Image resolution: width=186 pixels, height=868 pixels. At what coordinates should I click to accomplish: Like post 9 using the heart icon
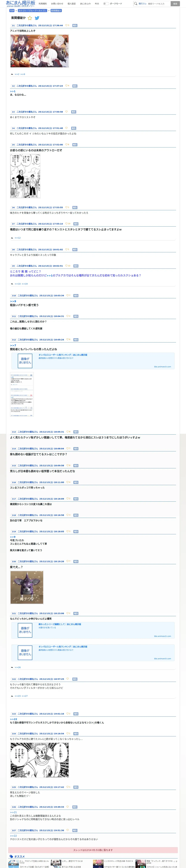(66, 266)
